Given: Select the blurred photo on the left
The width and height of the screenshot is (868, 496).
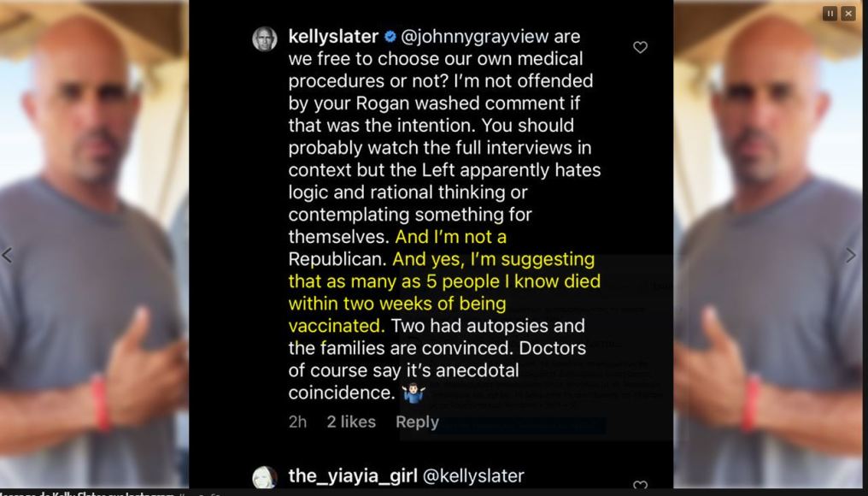Looking at the screenshot, I should coord(94,248).
